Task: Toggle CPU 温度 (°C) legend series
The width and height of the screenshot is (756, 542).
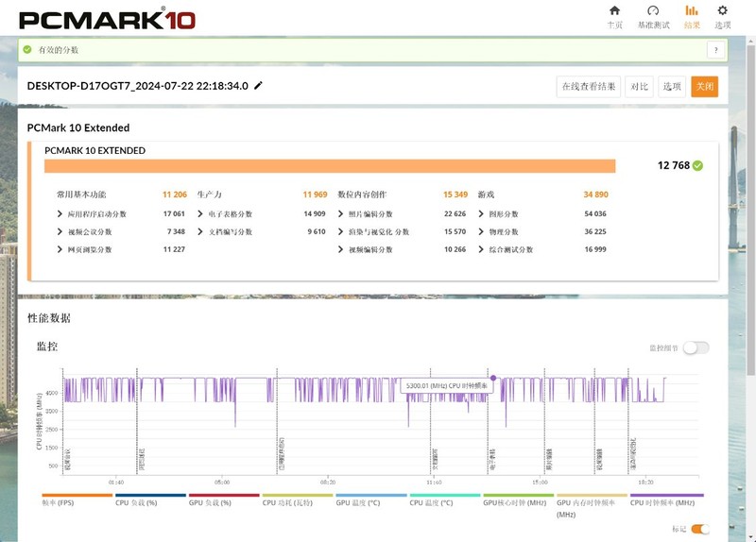Action: click(x=444, y=500)
